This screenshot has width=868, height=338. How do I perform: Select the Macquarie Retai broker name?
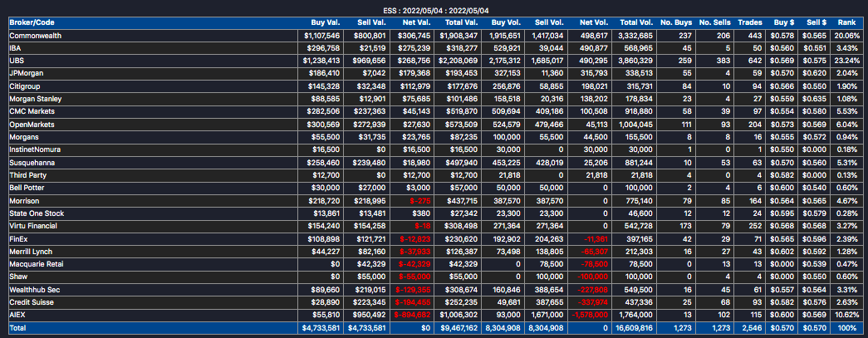pyautogui.click(x=37, y=264)
